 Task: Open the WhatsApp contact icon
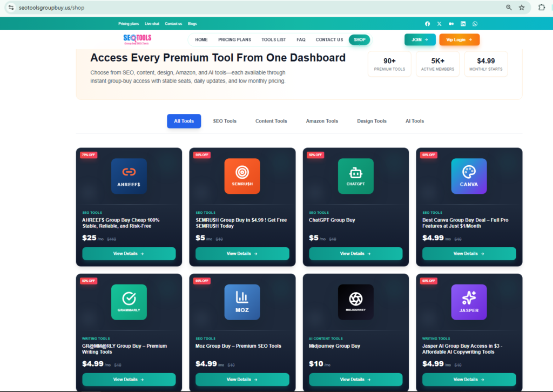[x=475, y=24]
